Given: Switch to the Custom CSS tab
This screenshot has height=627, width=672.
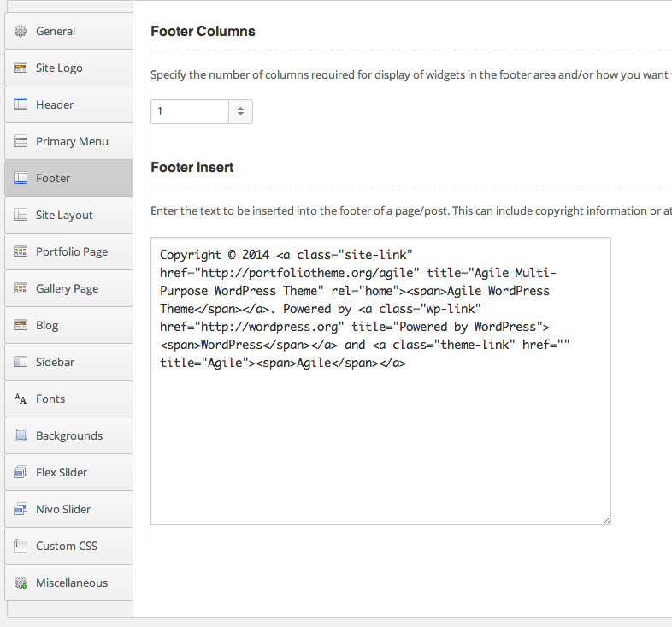Looking at the screenshot, I should (x=68, y=546).
